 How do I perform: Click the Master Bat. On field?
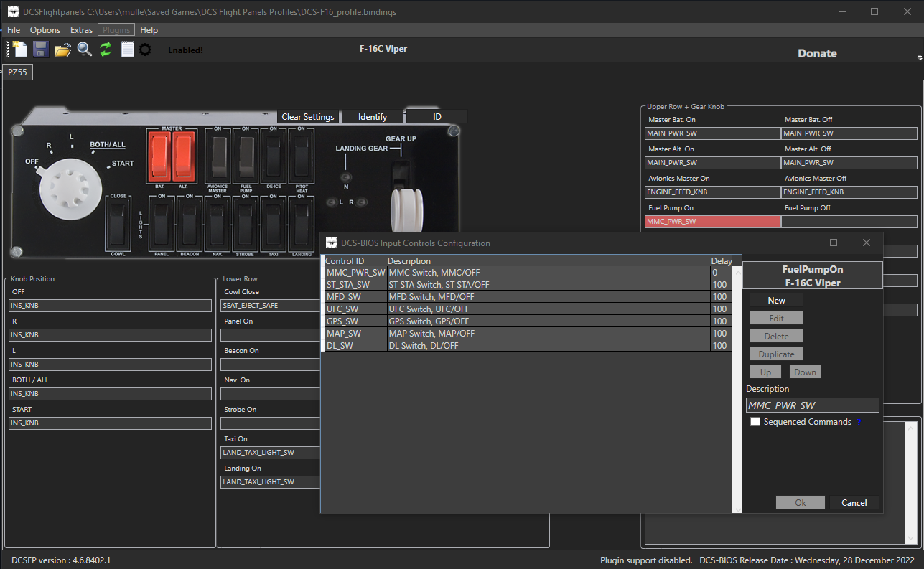[x=712, y=133]
